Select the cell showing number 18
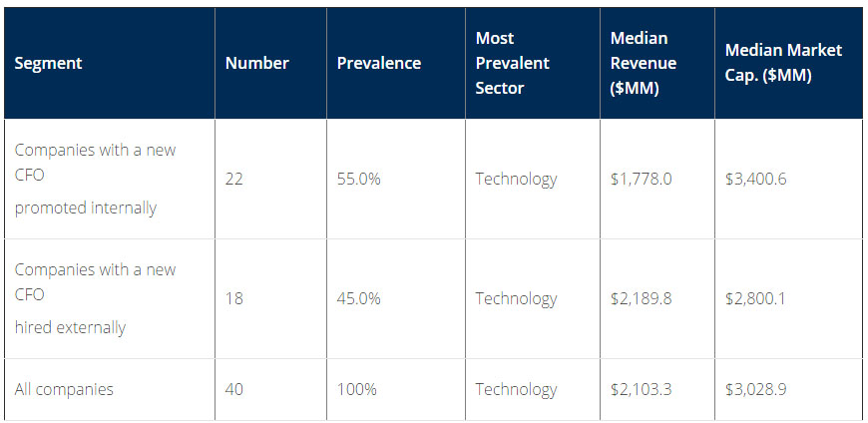868x423 pixels. point(234,298)
